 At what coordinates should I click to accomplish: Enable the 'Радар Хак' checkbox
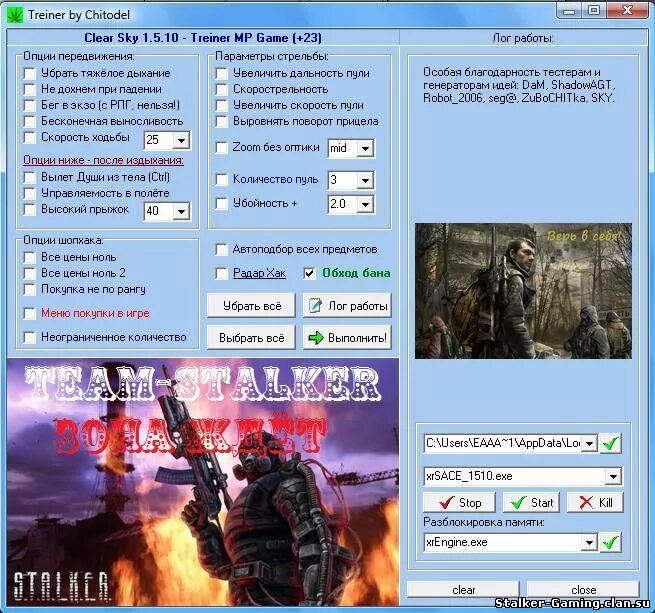click(x=221, y=274)
